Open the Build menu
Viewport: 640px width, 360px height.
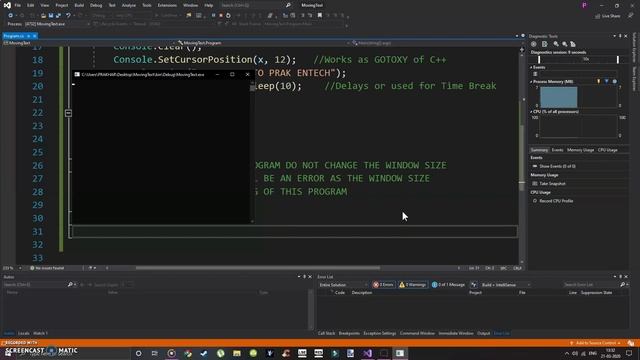[x=79, y=5]
